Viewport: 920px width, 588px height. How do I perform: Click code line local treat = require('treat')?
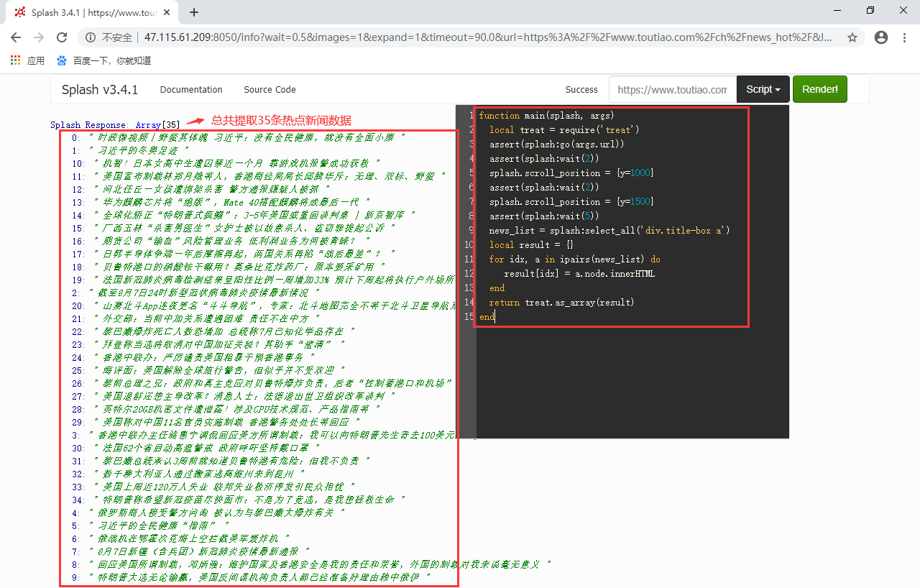(564, 129)
